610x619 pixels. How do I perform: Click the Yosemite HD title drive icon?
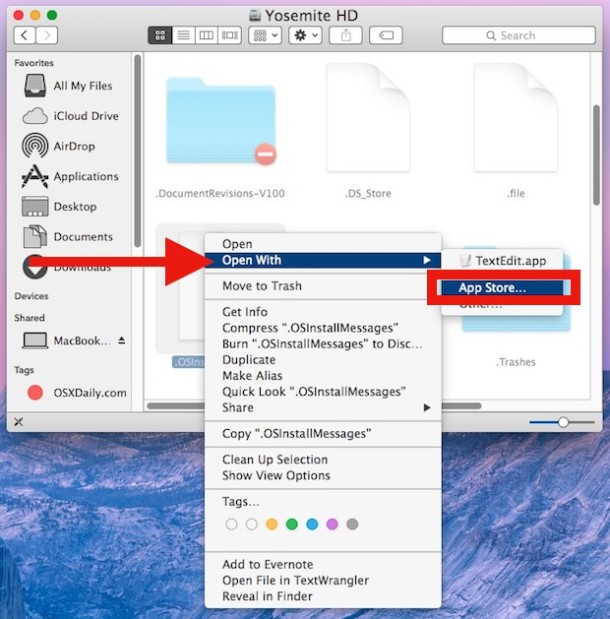coord(255,15)
